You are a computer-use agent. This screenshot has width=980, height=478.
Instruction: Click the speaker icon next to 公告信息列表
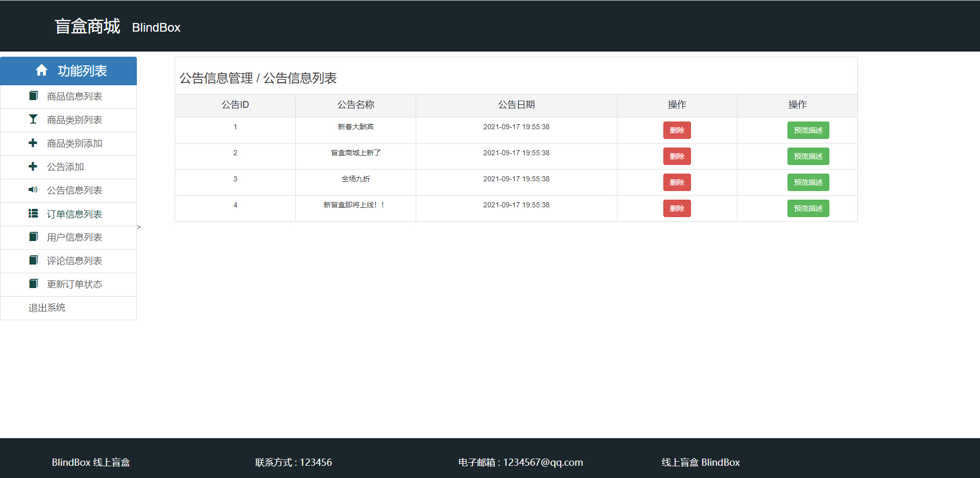click(33, 189)
